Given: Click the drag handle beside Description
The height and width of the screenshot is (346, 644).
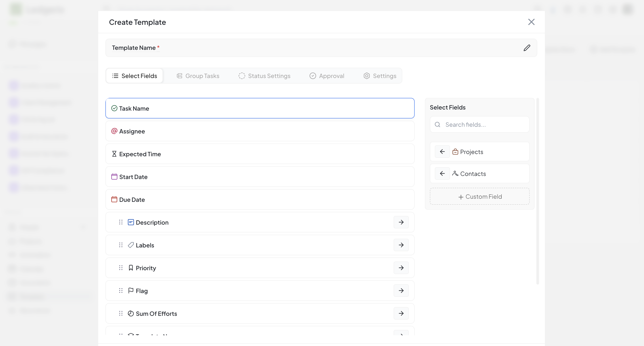Looking at the screenshot, I should tap(121, 222).
